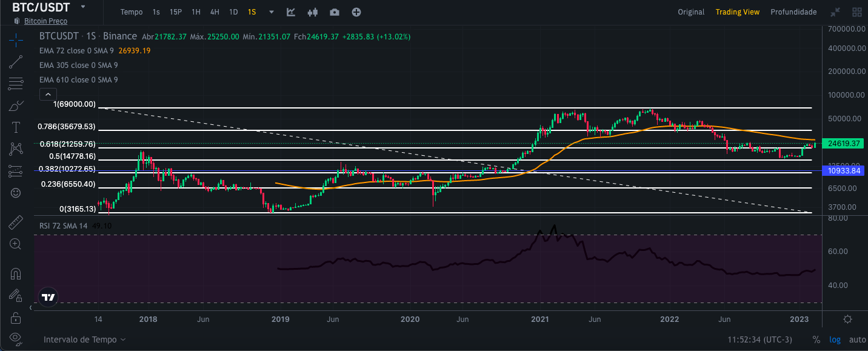Click the BTC/USDT pair title

coord(41,8)
